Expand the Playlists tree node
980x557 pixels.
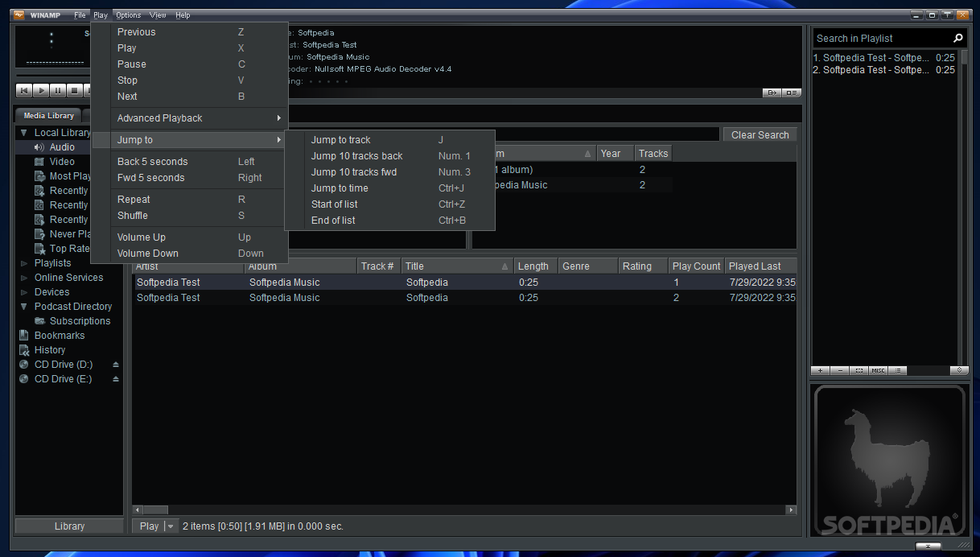click(x=24, y=263)
